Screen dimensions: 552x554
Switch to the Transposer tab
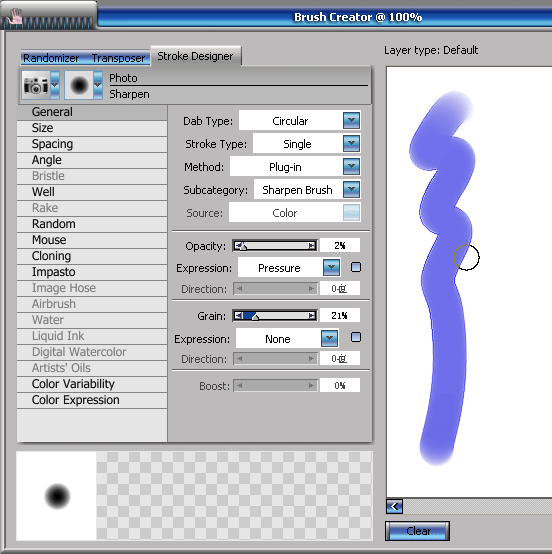tap(118, 58)
